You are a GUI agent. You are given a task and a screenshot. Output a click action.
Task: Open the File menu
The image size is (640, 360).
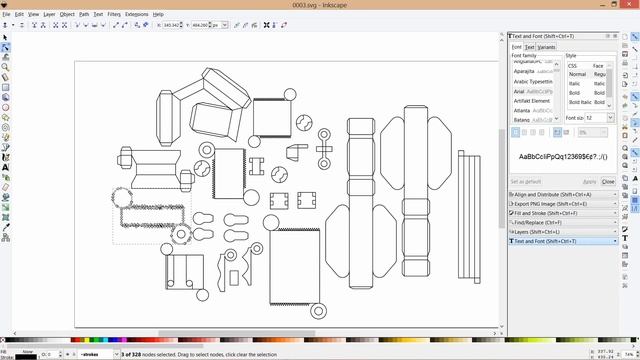(x=6, y=14)
